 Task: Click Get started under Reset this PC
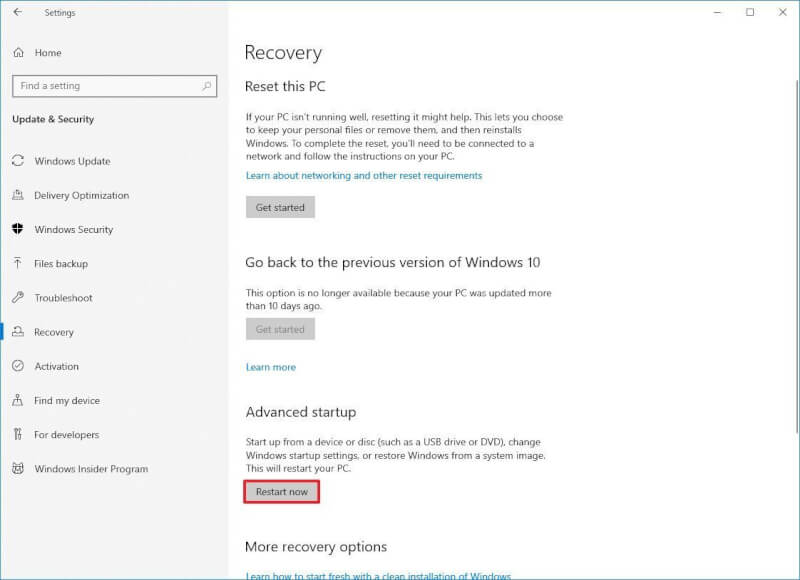(280, 207)
